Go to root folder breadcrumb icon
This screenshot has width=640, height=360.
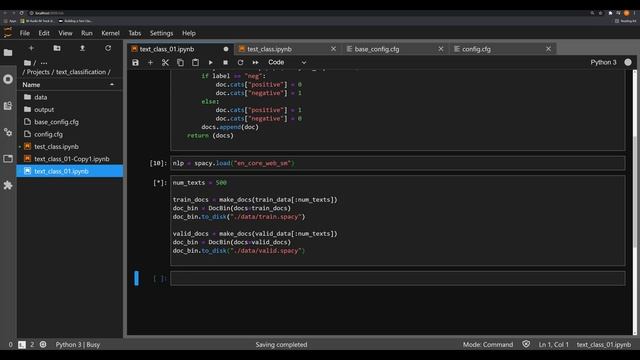[x=27, y=63]
